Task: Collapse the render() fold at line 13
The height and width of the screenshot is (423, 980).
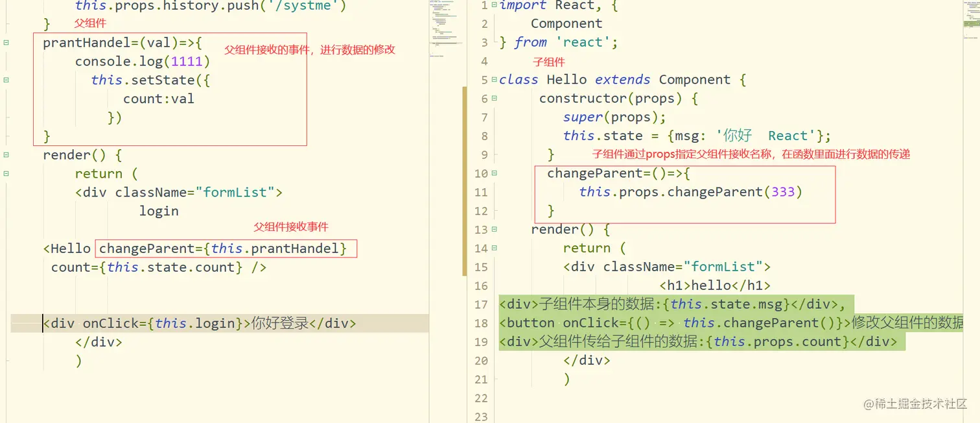Action: tap(495, 229)
